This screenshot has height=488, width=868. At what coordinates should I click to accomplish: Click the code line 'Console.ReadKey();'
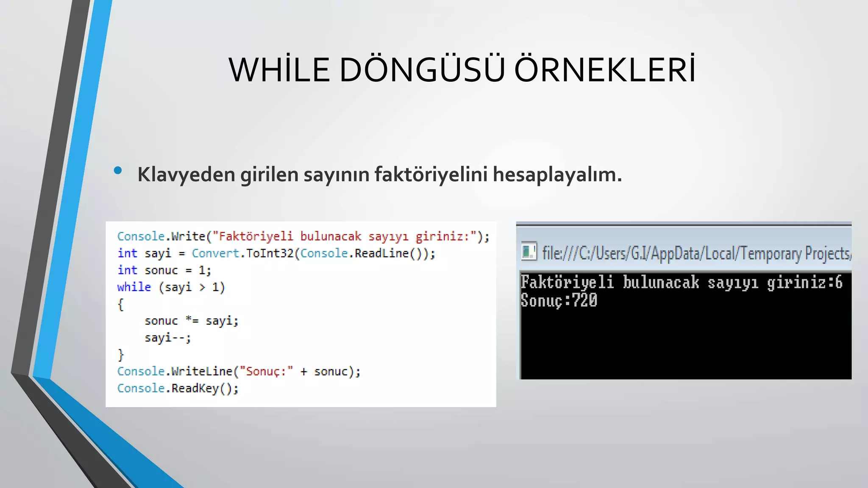click(x=178, y=388)
